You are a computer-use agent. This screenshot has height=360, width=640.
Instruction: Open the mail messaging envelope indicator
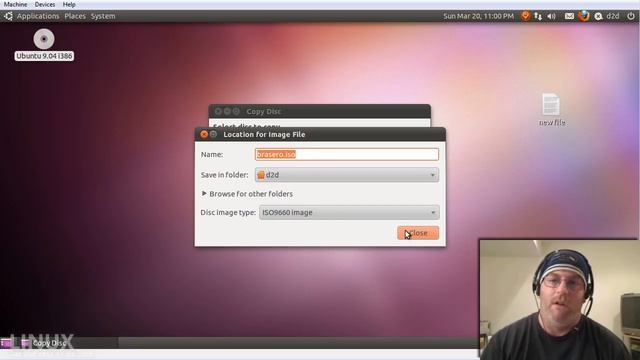click(569, 16)
